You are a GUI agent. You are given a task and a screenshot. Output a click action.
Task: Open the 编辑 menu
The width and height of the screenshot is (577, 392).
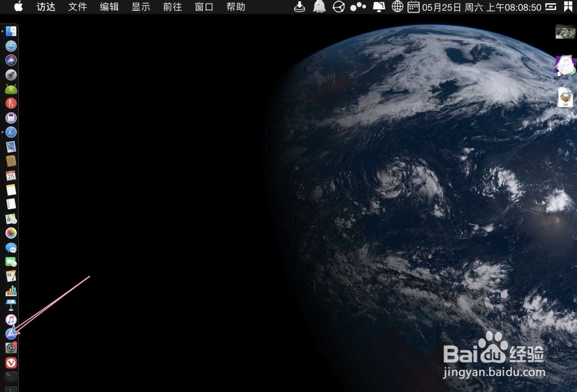109,7
